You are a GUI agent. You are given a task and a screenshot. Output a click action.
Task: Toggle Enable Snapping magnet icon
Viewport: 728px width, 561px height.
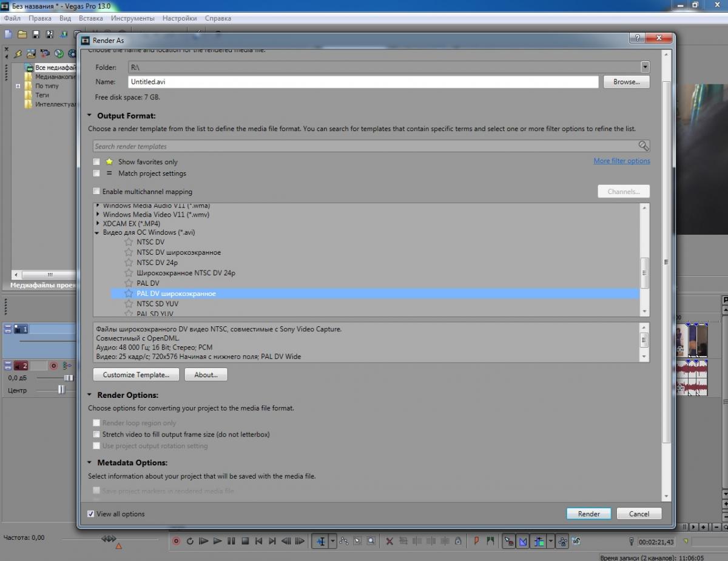tap(509, 541)
